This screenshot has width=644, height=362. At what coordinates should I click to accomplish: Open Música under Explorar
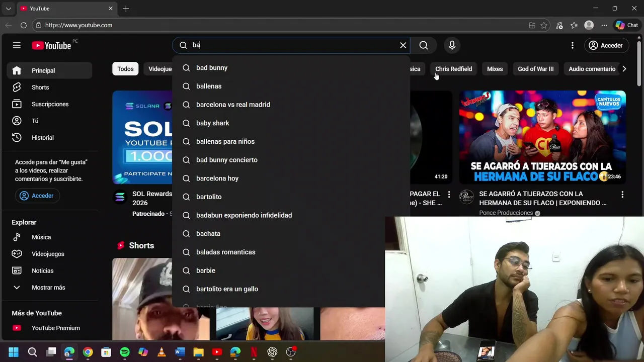click(x=49, y=237)
